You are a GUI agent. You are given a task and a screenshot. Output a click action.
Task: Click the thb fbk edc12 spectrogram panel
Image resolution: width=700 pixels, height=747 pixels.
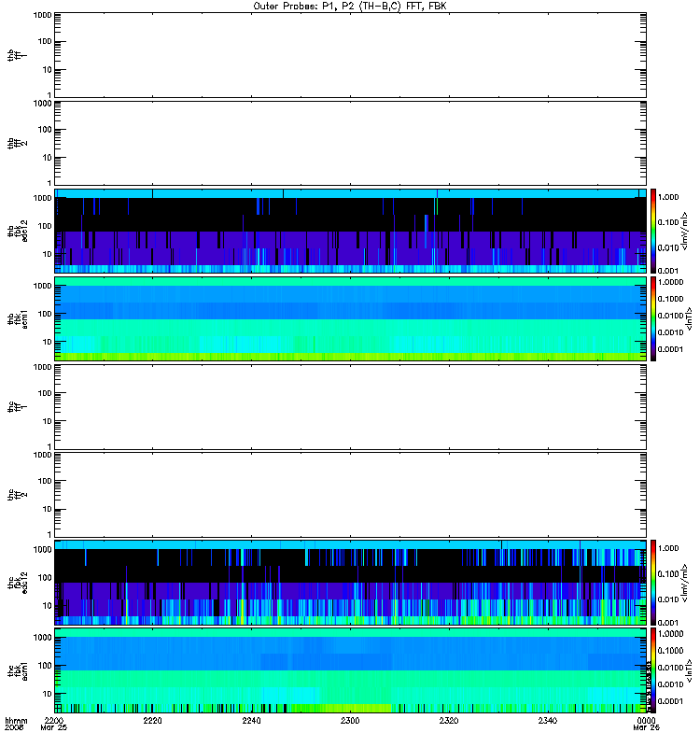pos(351,231)
